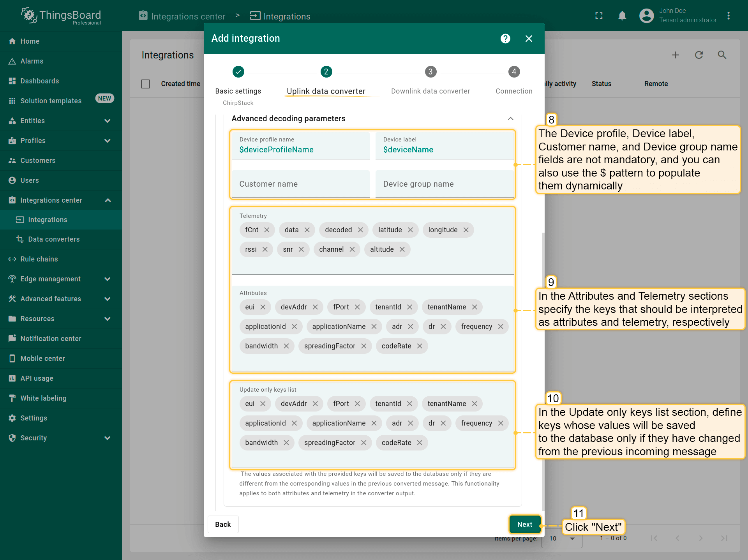Screen dimensions: 748x560
Task: Remove the latitude telemetry chip
Action: (x=410, y=230)
